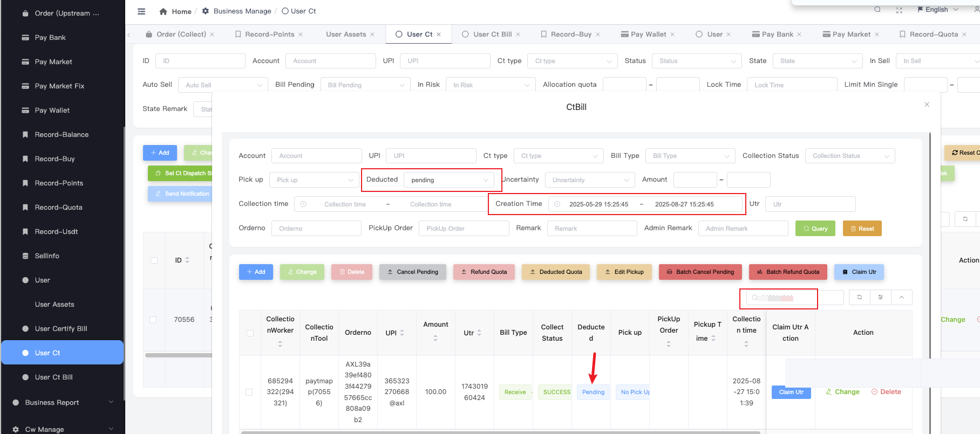Toggle fullscreen mode icon in the header
This screenshot has height=434, width=980.
pyautogui.click(x=899, y=10)
